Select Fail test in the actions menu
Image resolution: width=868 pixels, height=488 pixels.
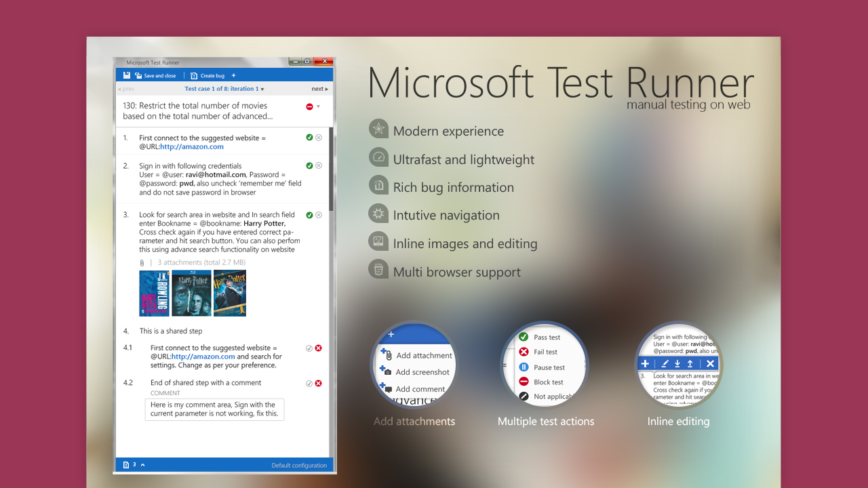[538, 352]
